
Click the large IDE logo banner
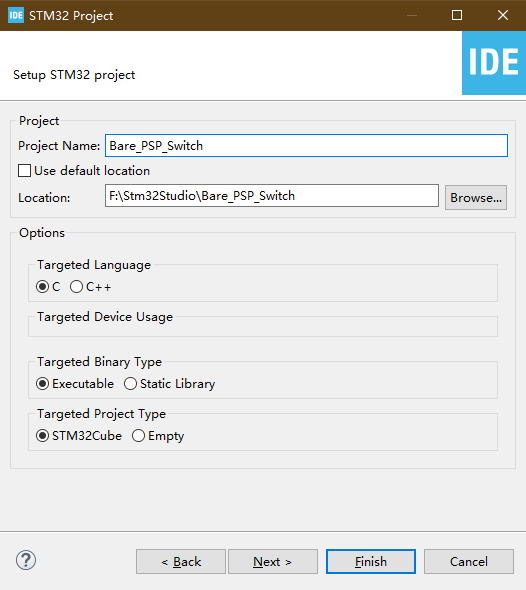tap(494, 63)
